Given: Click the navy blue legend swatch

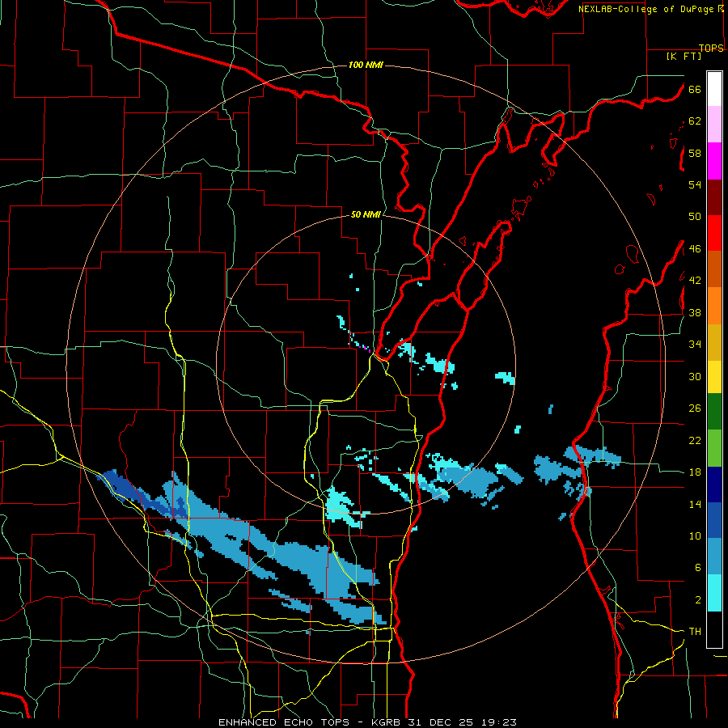Looking at the screenshot, I should (x=714, y=485).
